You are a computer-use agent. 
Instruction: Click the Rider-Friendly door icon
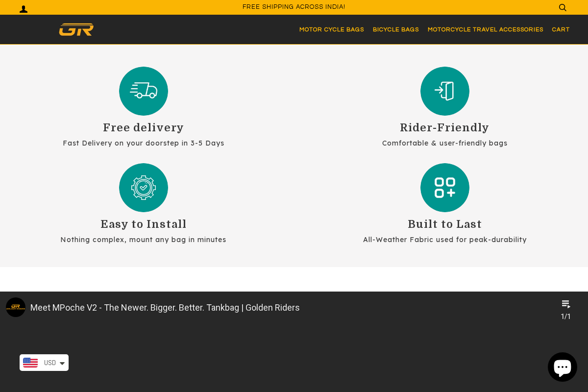click(444, 91)
